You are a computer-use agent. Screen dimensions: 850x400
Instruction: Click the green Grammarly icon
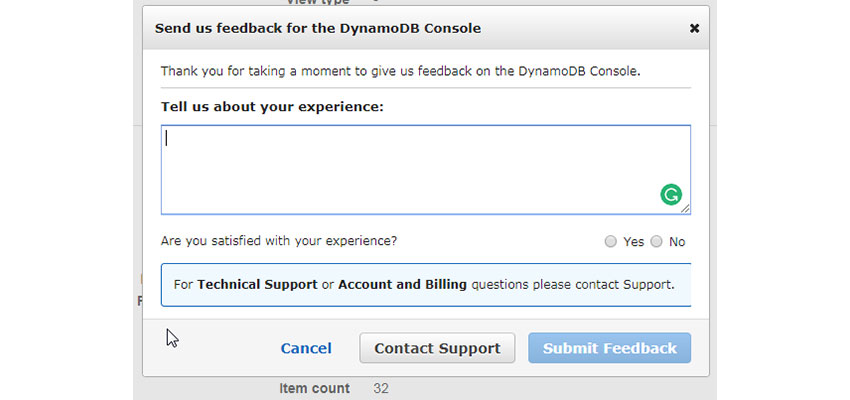[x=671, y=195]
